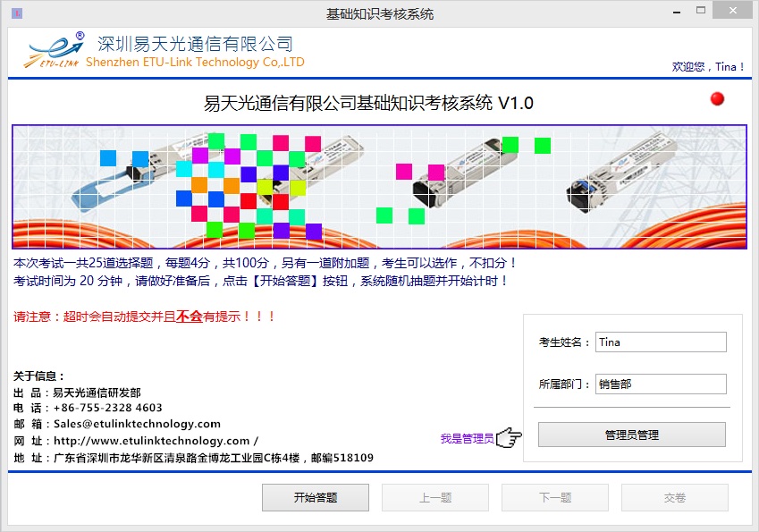Click the address line with 邮编518109

click(193, 458)
